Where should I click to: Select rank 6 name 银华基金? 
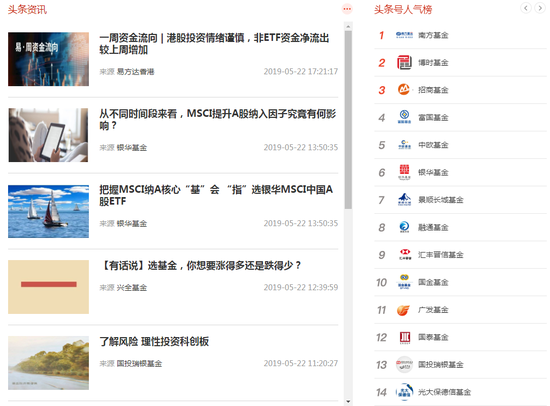[433, 172]
